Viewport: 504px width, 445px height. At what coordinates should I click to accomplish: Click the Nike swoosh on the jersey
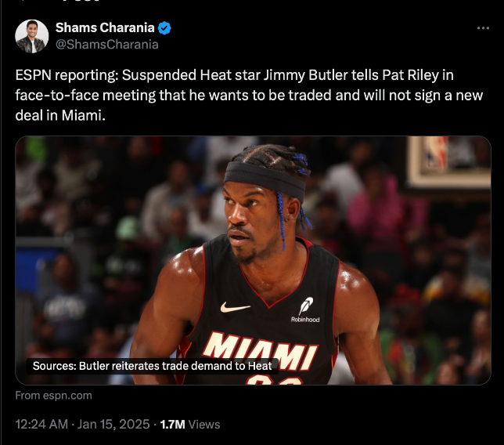pyautogui.click(x=235, y=307)
